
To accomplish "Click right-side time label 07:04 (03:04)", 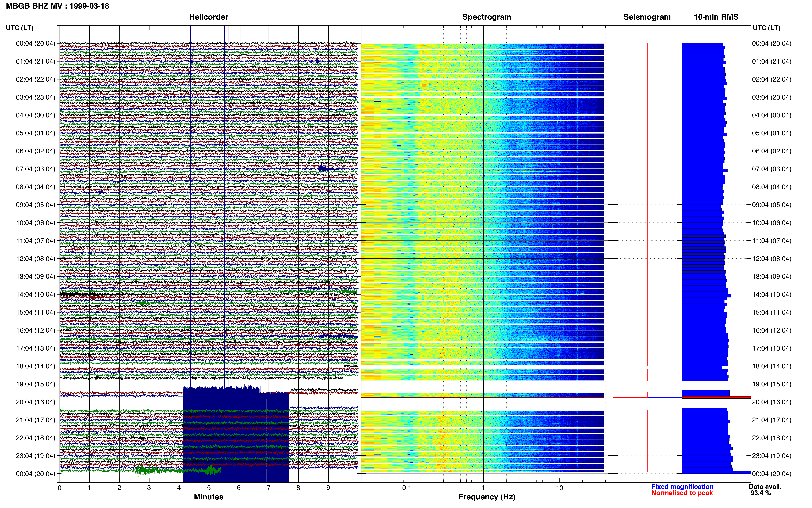I will click(x=772, y=169).
